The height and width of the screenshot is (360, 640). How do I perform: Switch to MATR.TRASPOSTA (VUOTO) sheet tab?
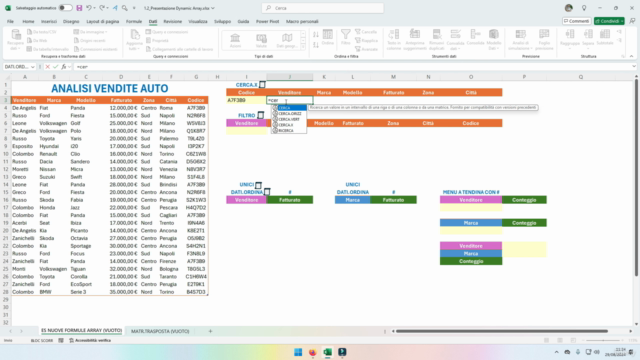click(x=160, y=331)
